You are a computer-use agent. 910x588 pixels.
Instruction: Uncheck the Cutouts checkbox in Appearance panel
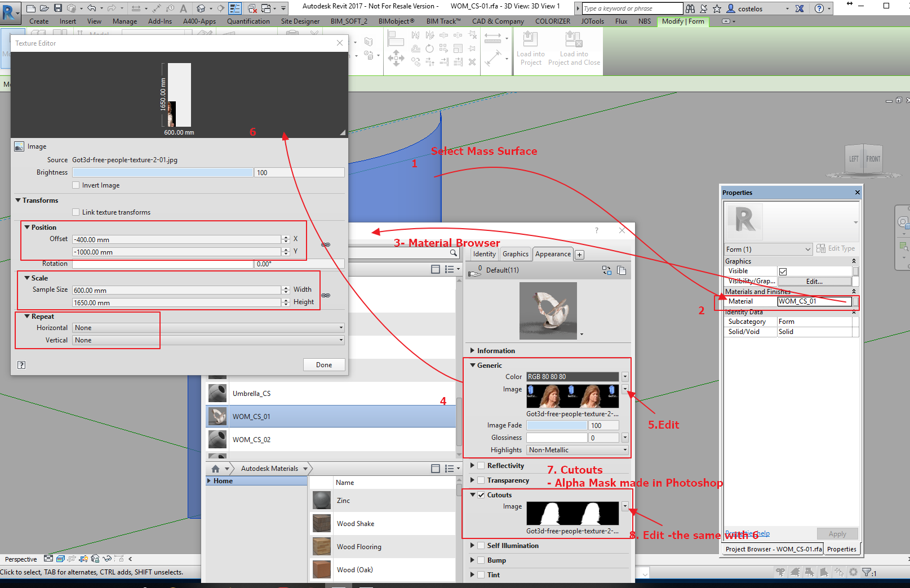coord(481,495)
